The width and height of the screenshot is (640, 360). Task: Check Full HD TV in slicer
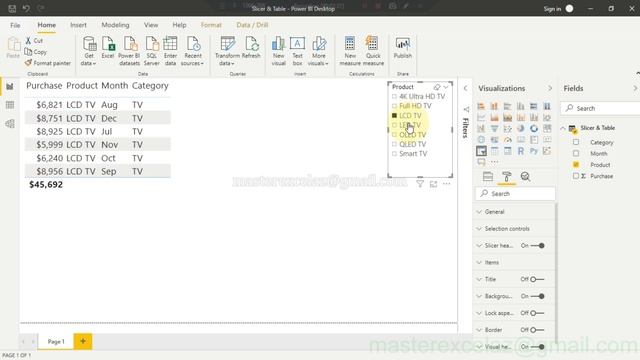(394, 106)
